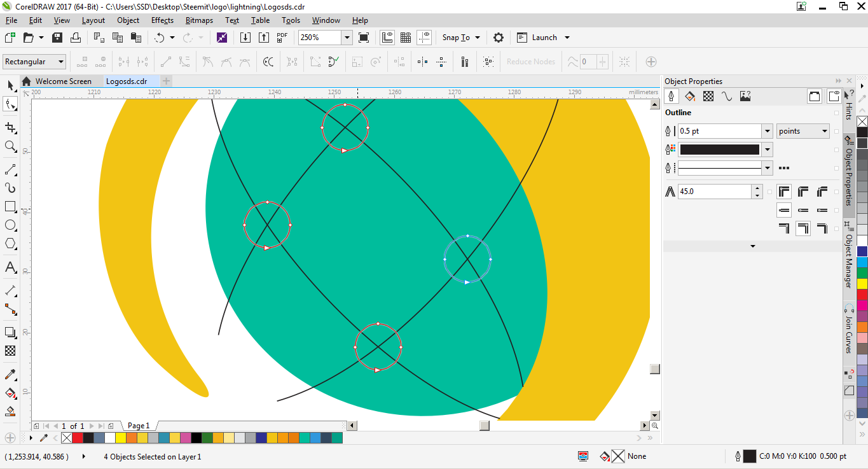Screen dimensions: 868x469
Task: Click the Full-screen preview icon
Action: [364, 38]
